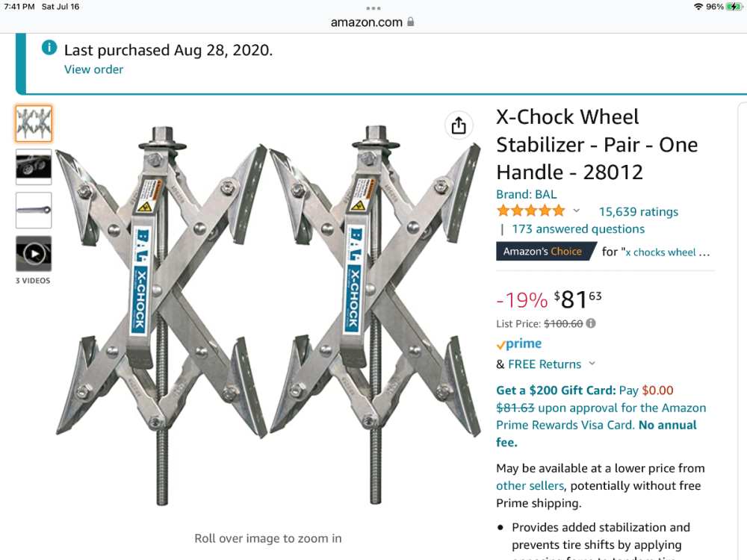This screenshot has width=747, height=560.
Task: Open 173 answered questions link
Action: [577, 229]
